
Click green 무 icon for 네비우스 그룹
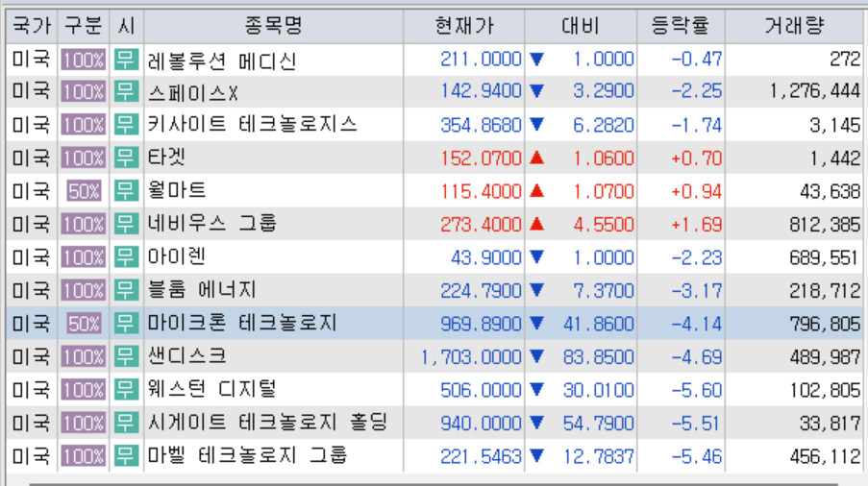pos(126,224)
